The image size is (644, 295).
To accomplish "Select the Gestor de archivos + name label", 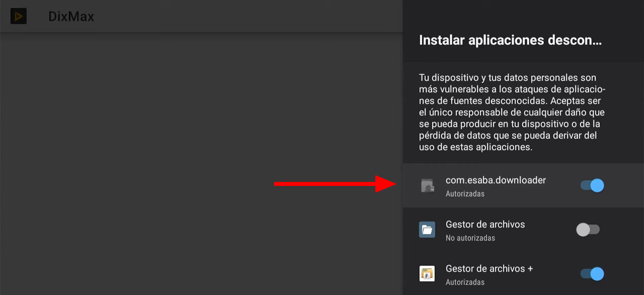I will pyautogui.click(x=489, y=269).
